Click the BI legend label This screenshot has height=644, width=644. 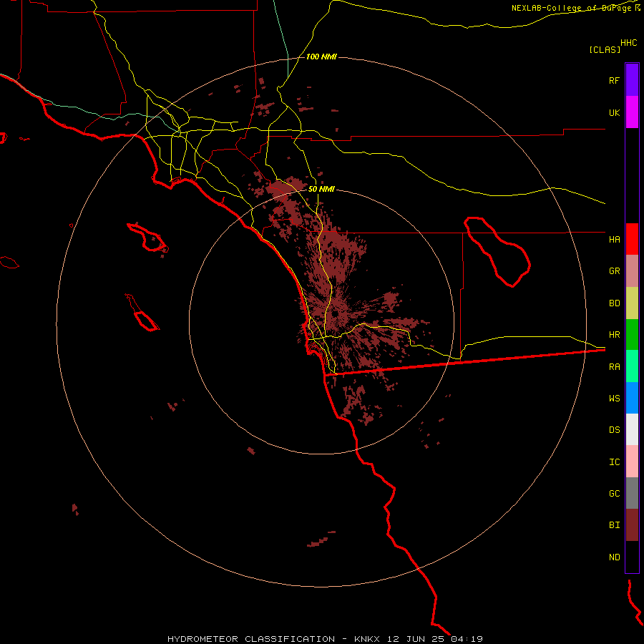(614, 525)
